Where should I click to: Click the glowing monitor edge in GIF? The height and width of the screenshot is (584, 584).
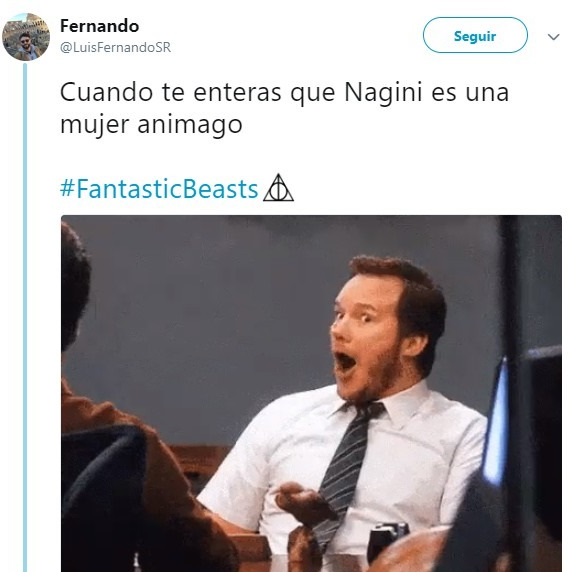(x=497, y=421)
